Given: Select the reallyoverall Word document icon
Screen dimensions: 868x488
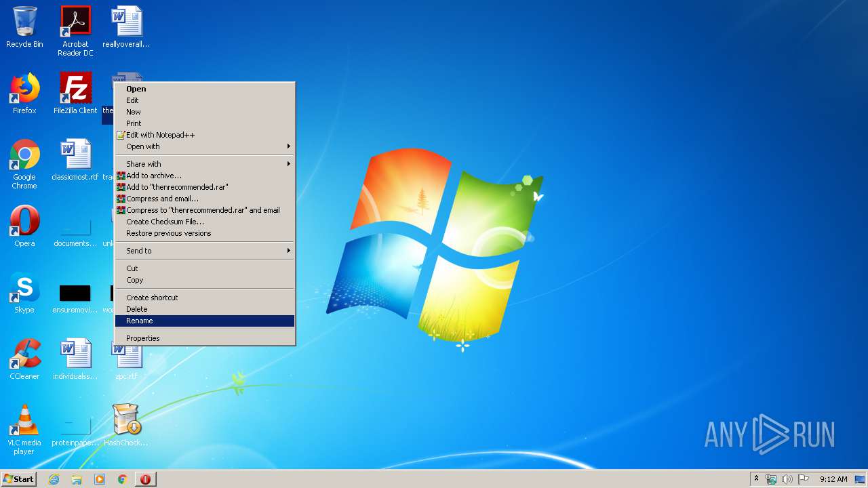Looking at the screenshot, I should [126, 27].
